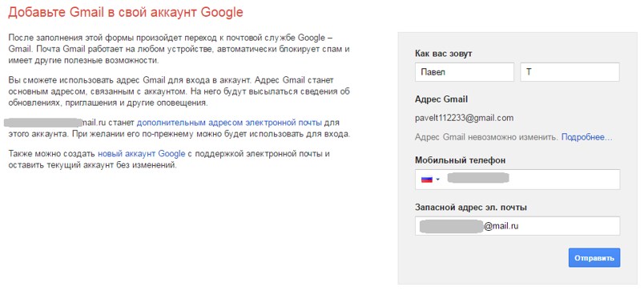Select the pavelt112233@gmail.com address text
Screen dimensions: 644x291
(x=465, y=119)
